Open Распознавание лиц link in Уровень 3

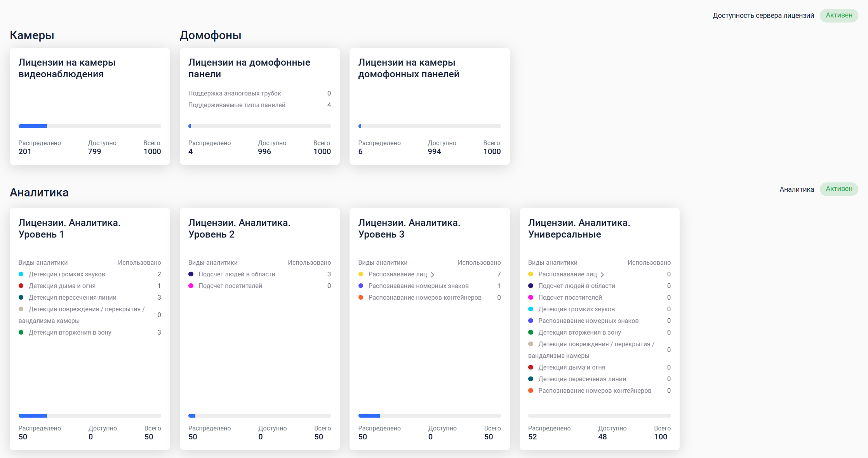coord(397,274)
